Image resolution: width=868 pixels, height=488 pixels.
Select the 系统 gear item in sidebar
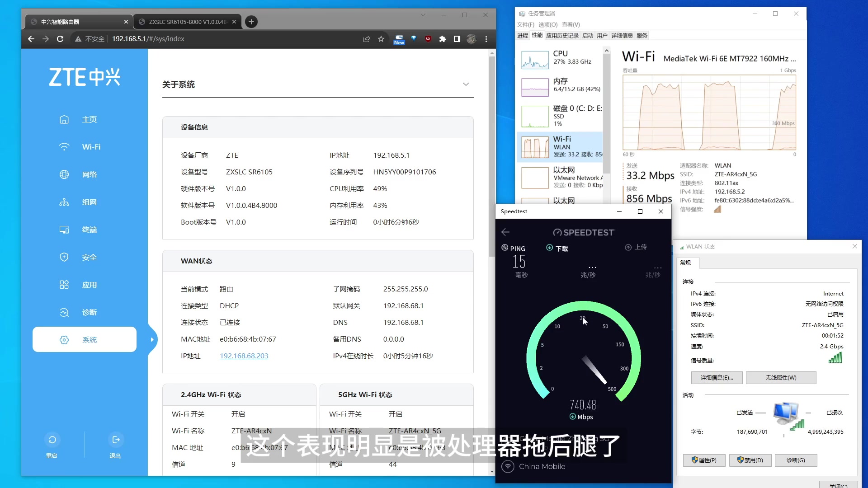click(x=85, y=339)
